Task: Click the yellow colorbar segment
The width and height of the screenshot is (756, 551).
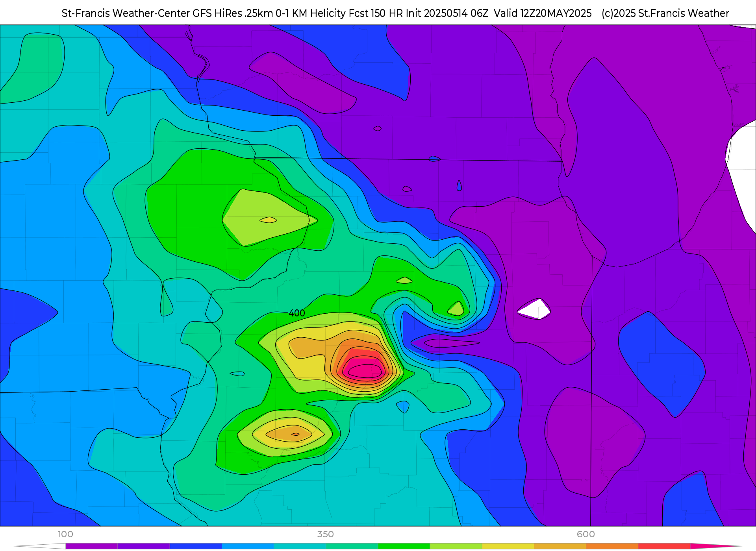Action: pos(508,546)
